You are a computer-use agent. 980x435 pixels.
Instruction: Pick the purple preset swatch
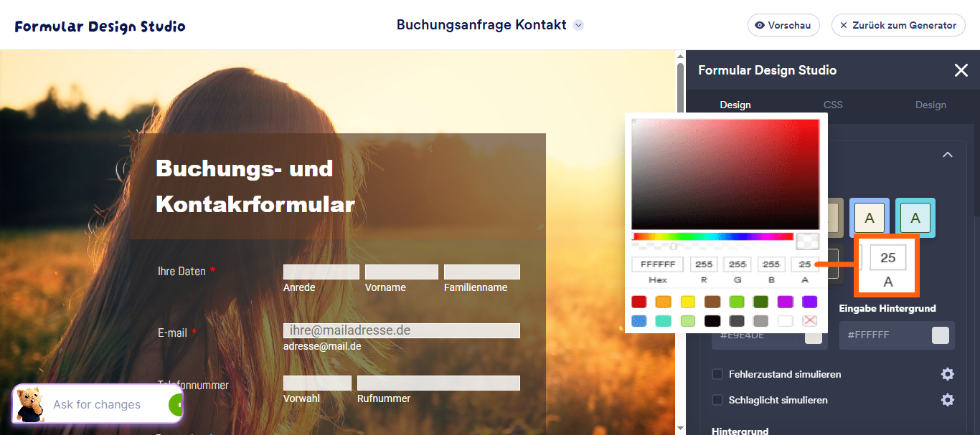point(810,302)
